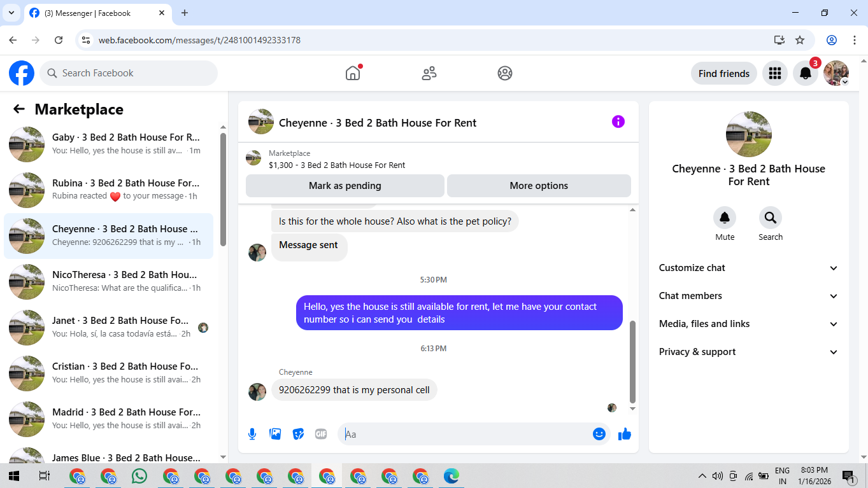The height and width of the screenshot is (488, 868).
Task: Attach a file with the photo icon
Action: tap(275, 434)
